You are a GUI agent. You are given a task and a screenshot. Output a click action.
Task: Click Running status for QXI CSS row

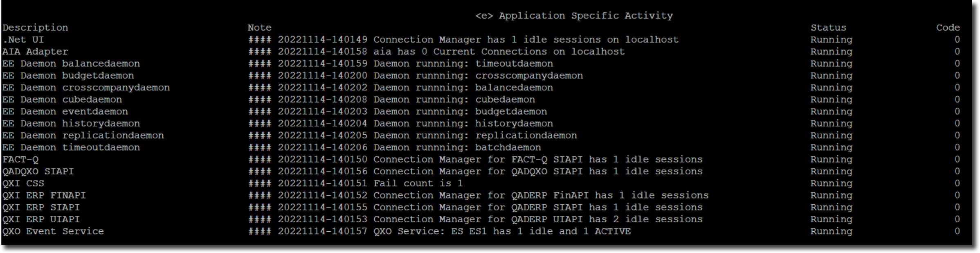[831, 183]
